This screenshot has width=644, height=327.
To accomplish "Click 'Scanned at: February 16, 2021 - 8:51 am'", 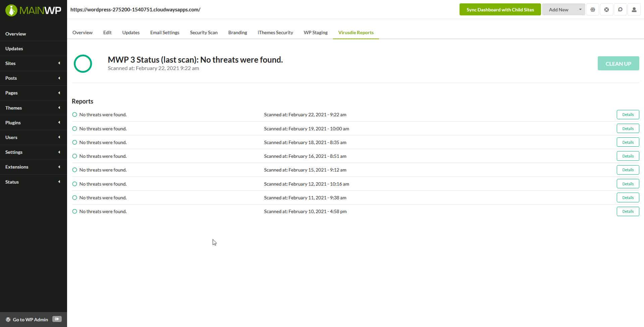I will pyautogui.click(x=305, y=156).
